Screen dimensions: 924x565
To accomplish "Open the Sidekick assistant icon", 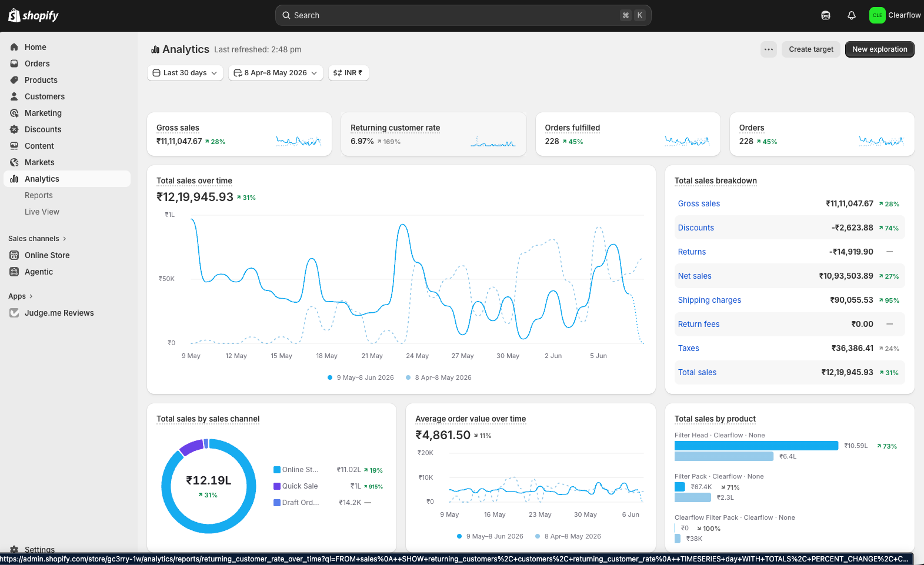I will pyautogui.click(x=826, y=15).
